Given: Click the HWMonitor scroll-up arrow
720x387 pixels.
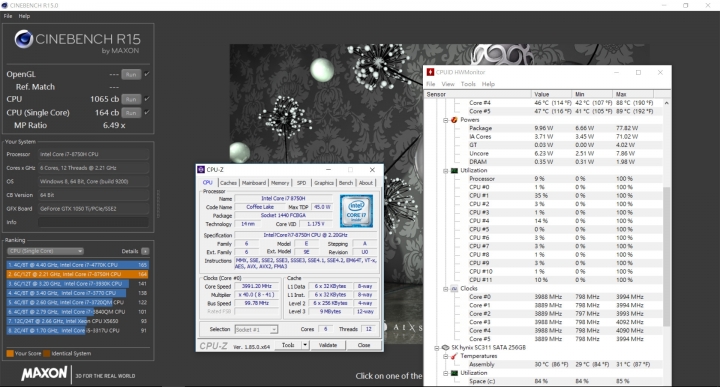Looking at the screenshot, I should coord(667,103).
